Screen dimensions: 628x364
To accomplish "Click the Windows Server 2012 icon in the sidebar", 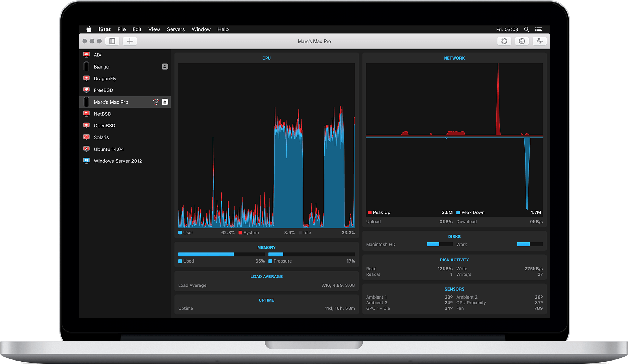I will pyautogui.click(x=86, y=160).
